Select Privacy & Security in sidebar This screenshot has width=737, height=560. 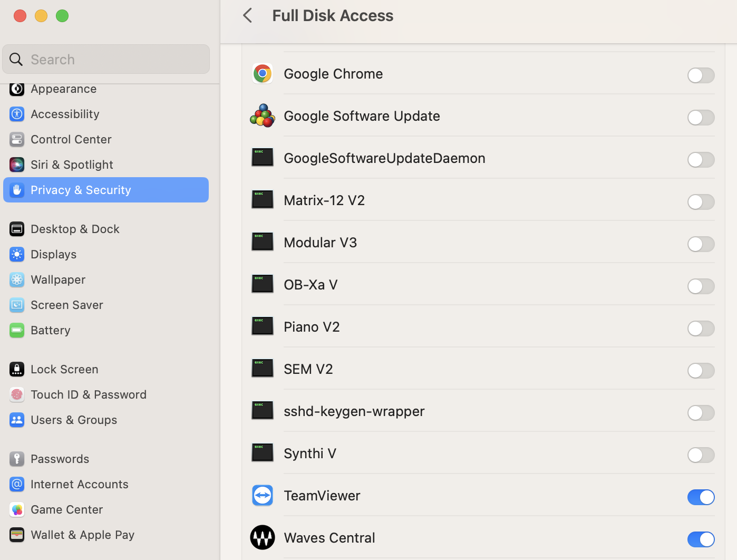[106, 190]
